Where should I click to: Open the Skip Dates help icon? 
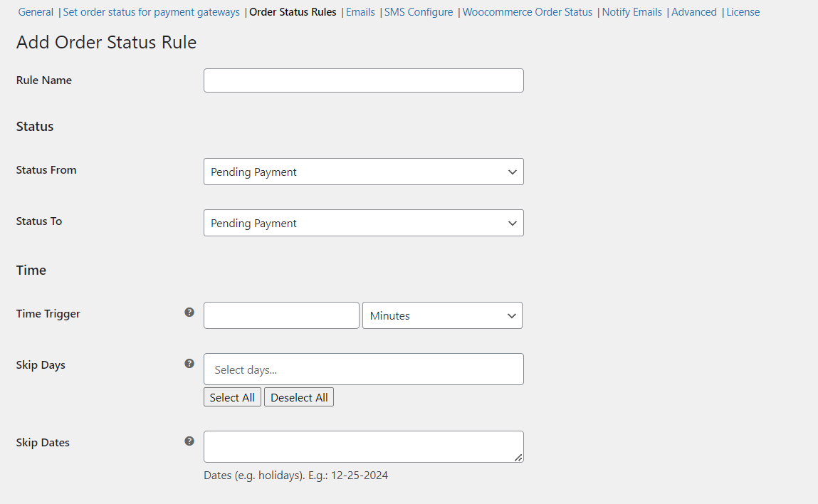(189, 441)
